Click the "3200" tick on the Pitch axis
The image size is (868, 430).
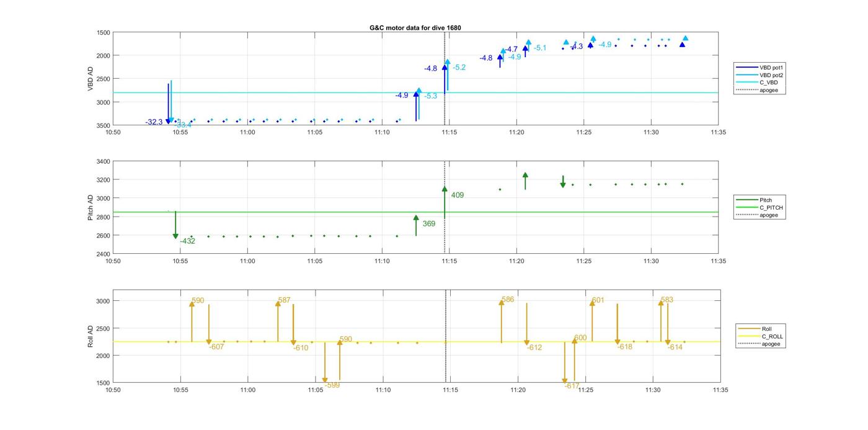coord(104,180)
